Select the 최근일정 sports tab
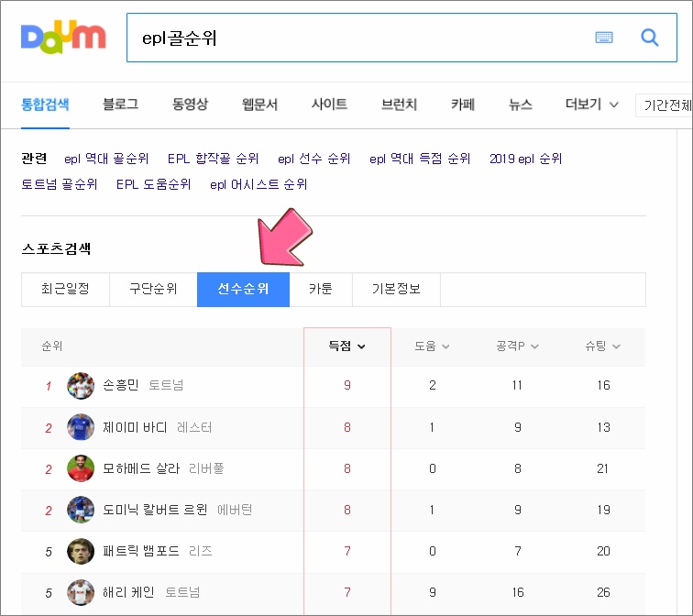The width and height of the screenshot is (693, 616). coord(65,290)
